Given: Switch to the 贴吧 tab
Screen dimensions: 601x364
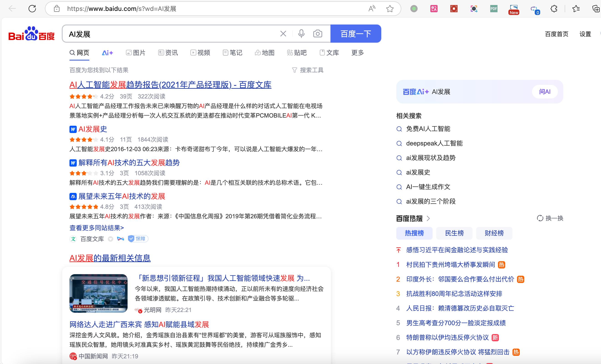Looking at the screenshot, I should pyautogui.click(x=297, y=53).
